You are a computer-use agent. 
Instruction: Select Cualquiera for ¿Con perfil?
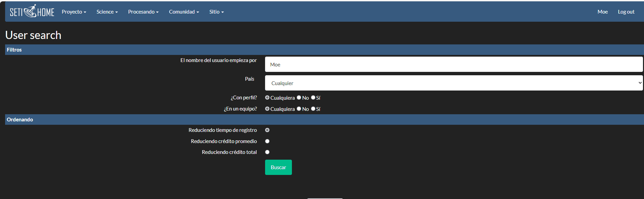267,98
